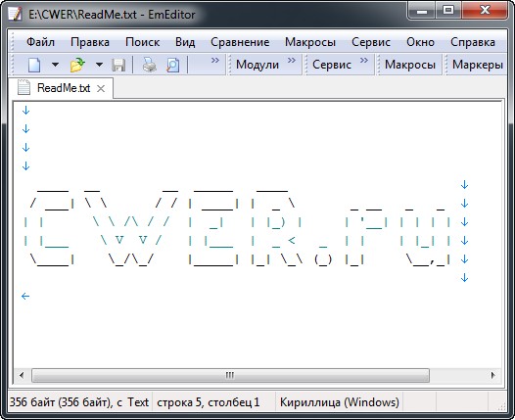This screenshot has width=515, height=420.
Task: Click the Макросы toolbar label
Action: point(410,65)
